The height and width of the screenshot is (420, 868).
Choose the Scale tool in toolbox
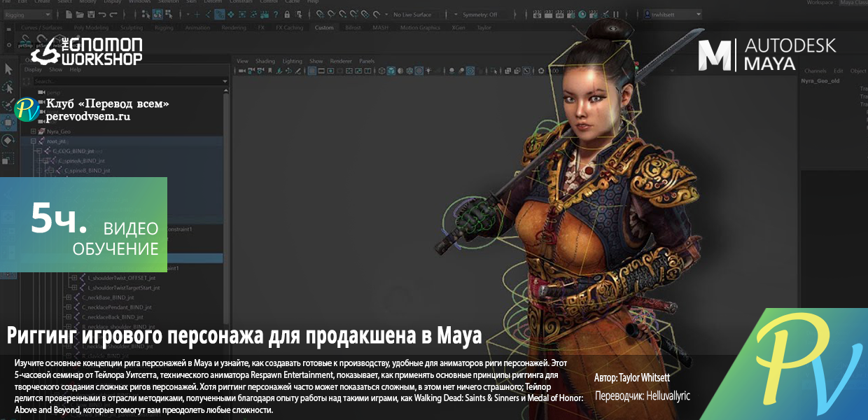8,159
